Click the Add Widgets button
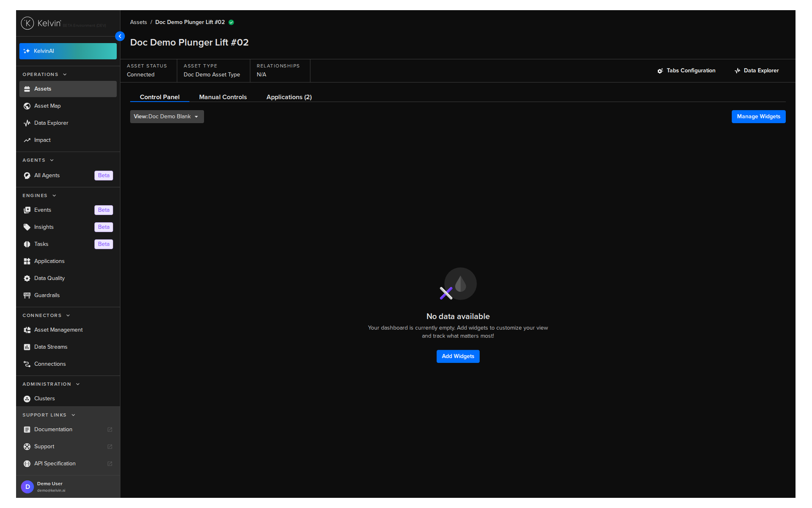 [458, 356]
